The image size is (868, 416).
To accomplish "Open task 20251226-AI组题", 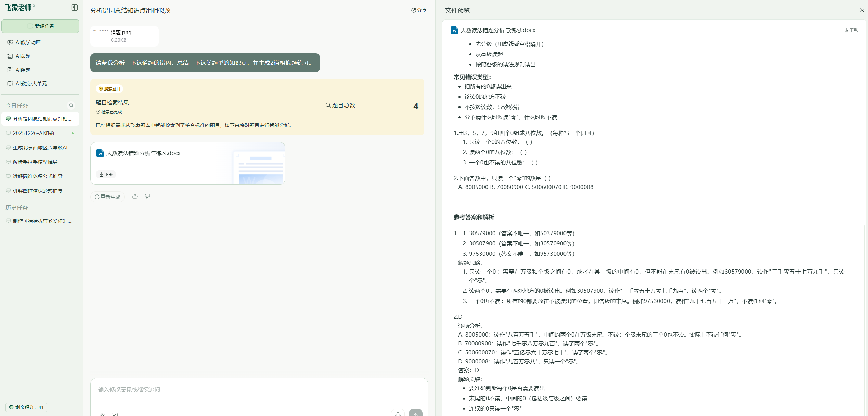I will tap(34, 133).
